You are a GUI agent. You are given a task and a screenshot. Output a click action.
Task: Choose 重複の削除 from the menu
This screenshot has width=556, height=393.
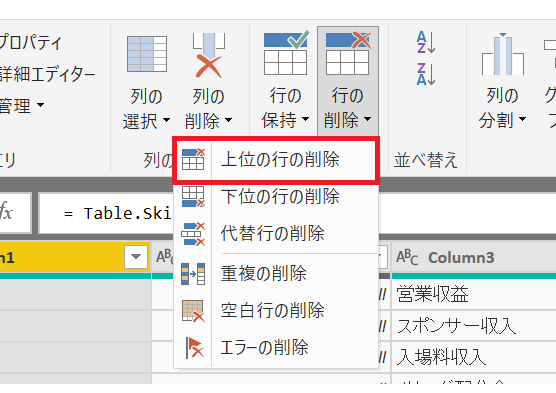(276, 273)
